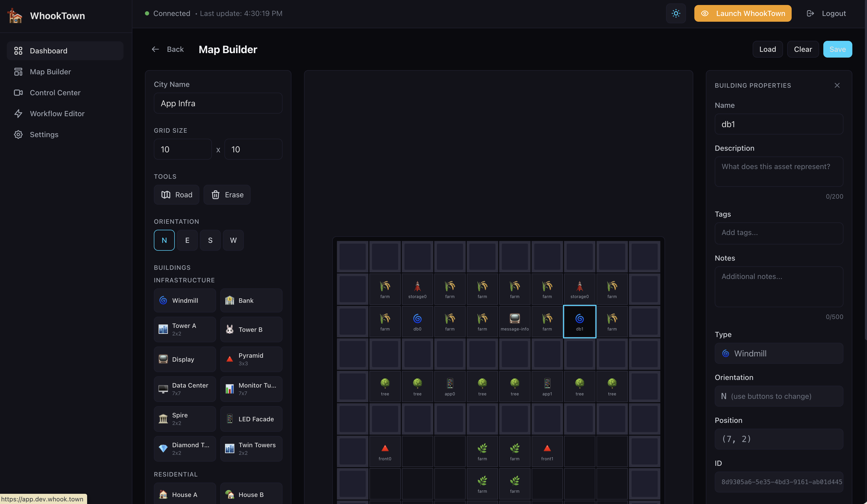
Task: Select the db0 windmill cell
Action: click(x=417, y=321)
